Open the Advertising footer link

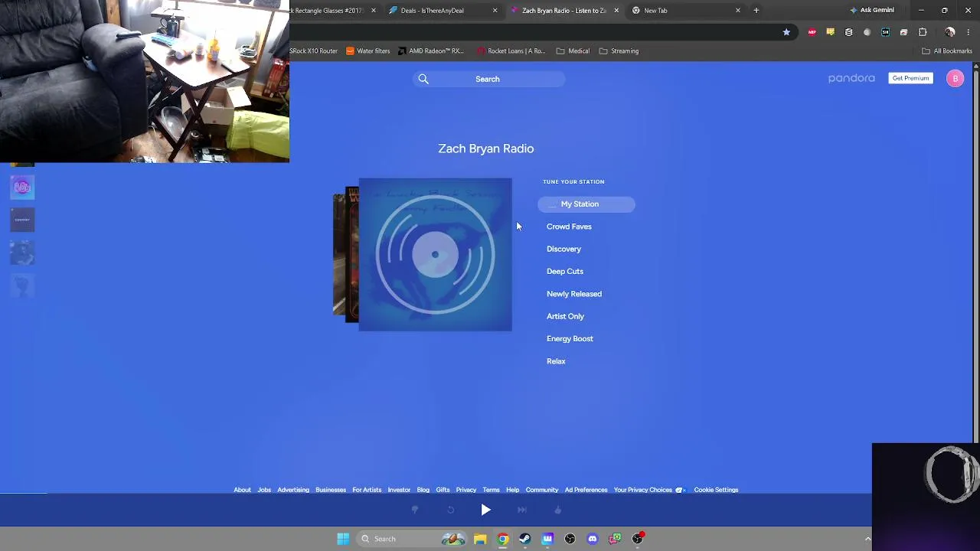point(293,490)
